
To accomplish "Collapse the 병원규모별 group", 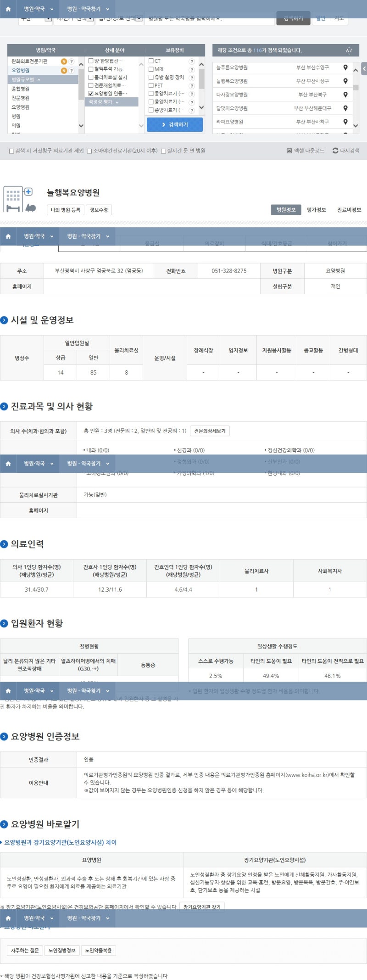I will coord(43,79).
